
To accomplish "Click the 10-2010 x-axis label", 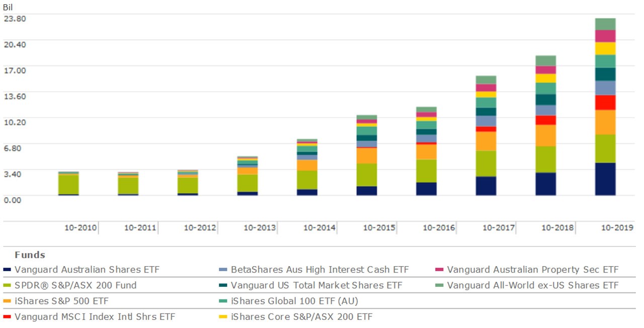I will (80, 228).
